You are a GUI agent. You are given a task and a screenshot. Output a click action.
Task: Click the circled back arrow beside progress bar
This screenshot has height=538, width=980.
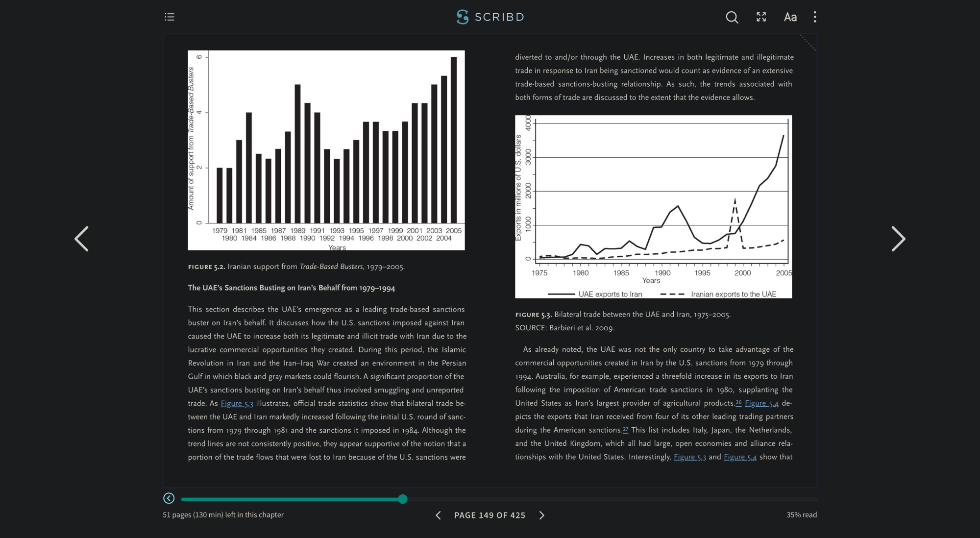[169, 498]
